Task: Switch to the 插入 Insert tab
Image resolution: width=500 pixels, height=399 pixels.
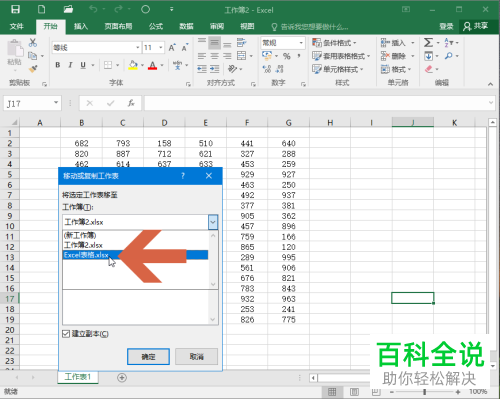Action: (x=81, y=26)
